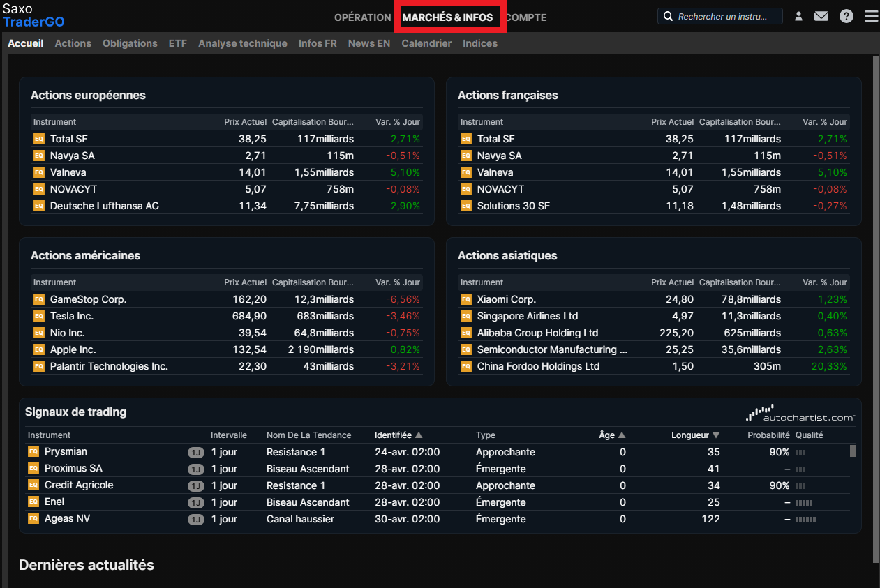Click the EQ icon beside Proximus SA
Image resolution: width=880 pixels, height=588 pixels.
point(33,468)
